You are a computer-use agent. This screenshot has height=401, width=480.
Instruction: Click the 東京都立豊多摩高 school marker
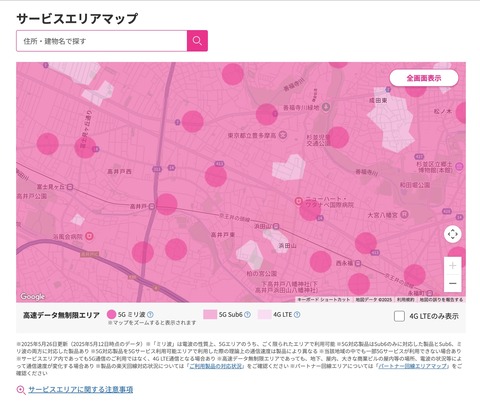pos(283,135)
